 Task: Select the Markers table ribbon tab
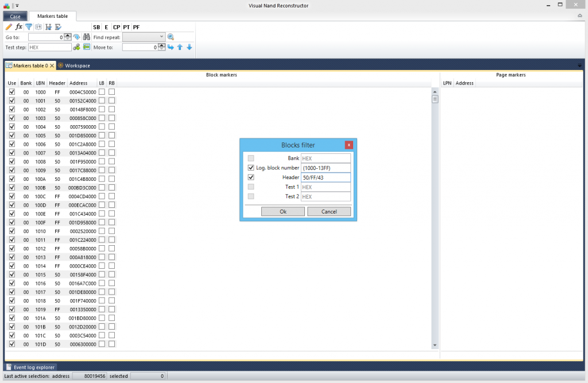point(52,16)
